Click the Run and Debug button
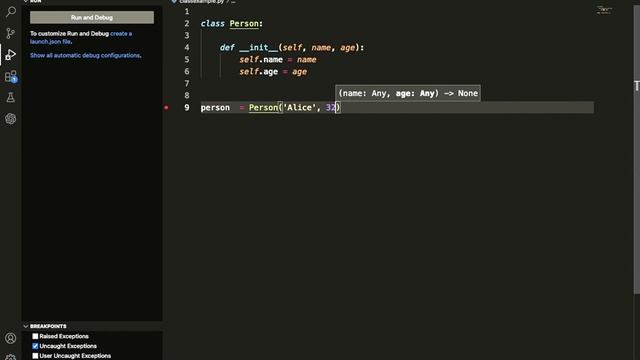 pyautogui.click(x=92, y=18)
